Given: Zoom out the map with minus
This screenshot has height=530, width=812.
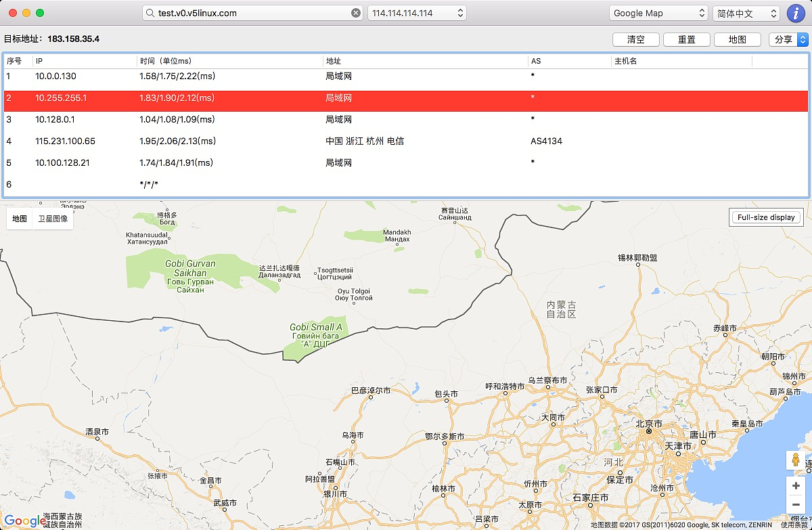Looking at the screenshot, I should point(796,504).
